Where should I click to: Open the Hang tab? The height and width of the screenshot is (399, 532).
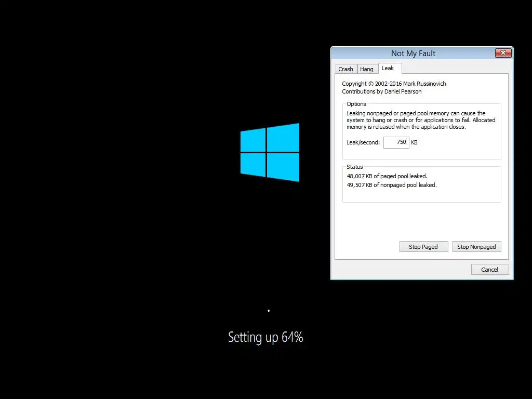pos(367,69)
